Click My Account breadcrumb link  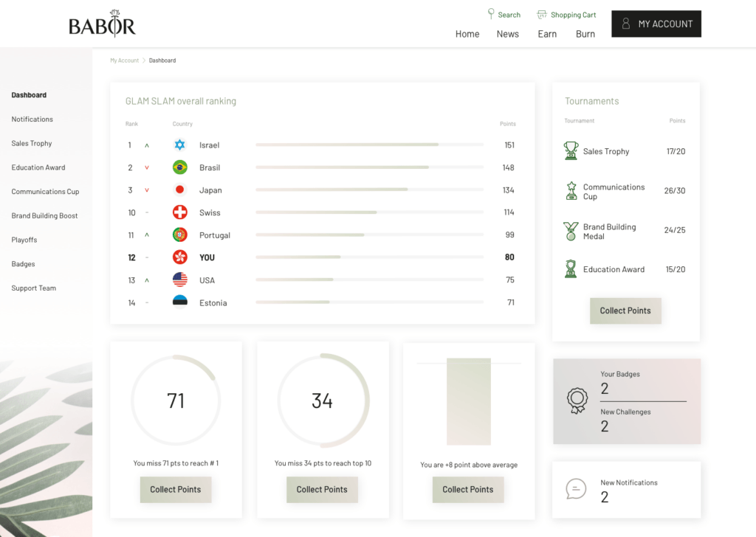pos(124,60)
